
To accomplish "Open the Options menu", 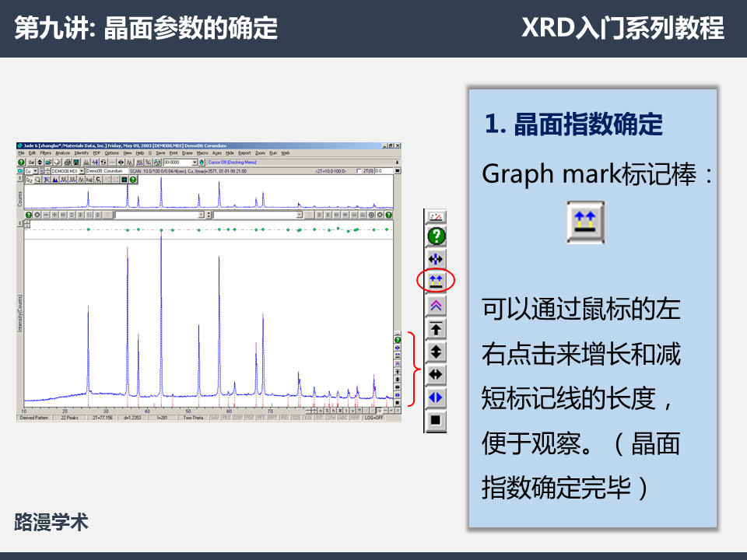I will point(112,153).
